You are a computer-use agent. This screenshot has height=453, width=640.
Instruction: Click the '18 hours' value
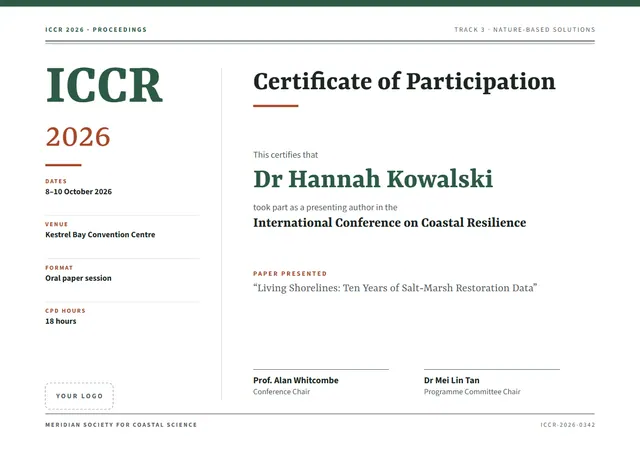point(60,321)
